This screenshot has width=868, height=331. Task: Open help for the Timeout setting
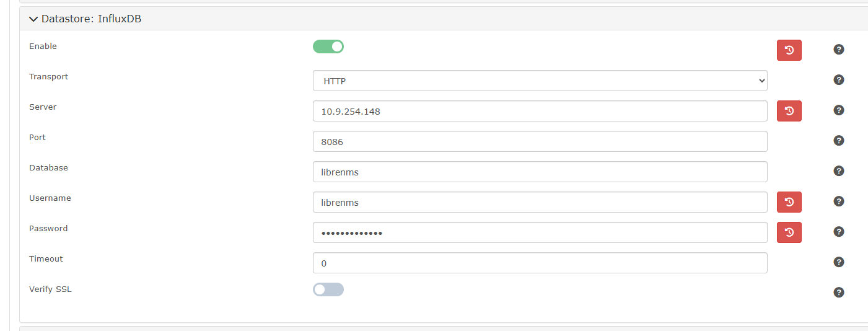839,262
